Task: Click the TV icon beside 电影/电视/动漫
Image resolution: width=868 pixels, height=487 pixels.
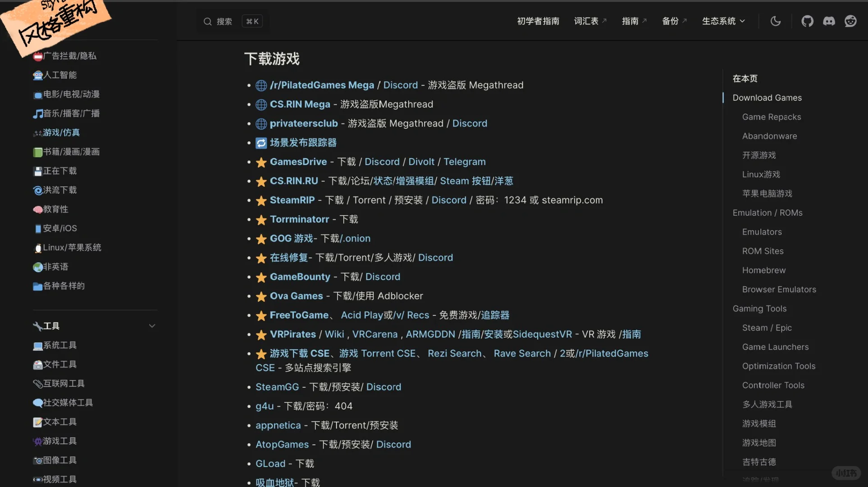Action: point(38,94)
